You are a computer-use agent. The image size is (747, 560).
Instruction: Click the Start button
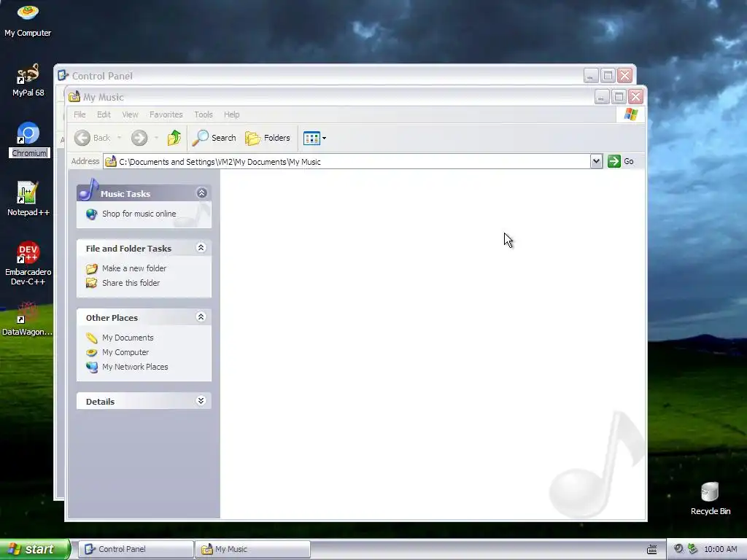pos(35,549)
